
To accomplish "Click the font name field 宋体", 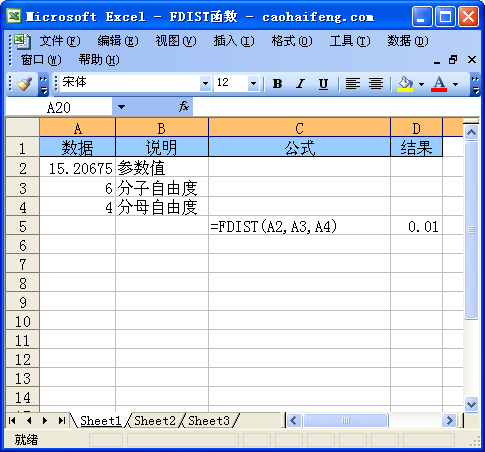I will click(x=130, y=83).
